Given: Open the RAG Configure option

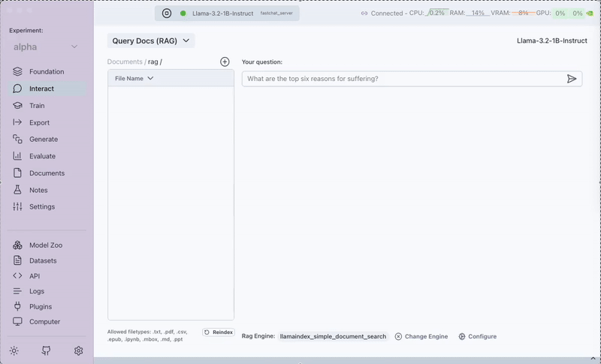Looking at the screenshot, I should tap(478, 336).
